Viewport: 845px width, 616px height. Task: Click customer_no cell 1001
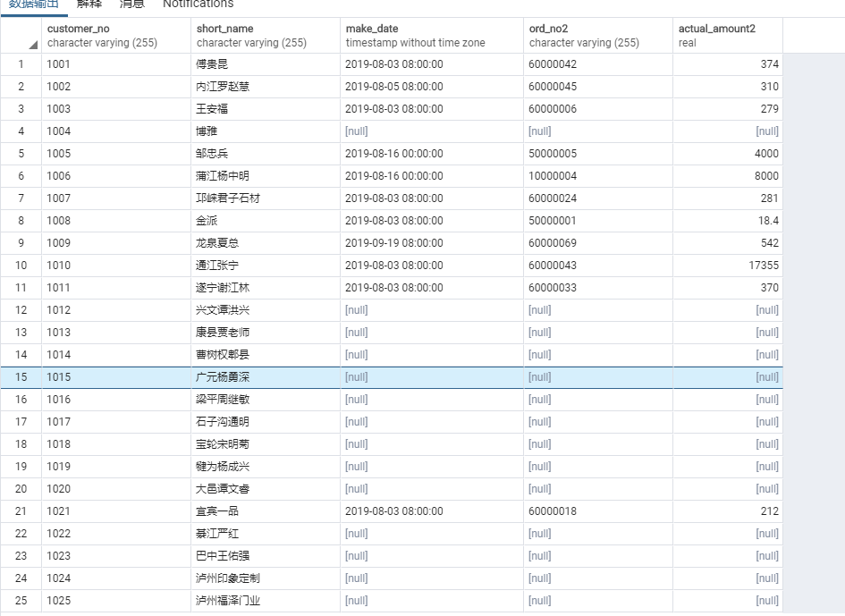(116, 64)
